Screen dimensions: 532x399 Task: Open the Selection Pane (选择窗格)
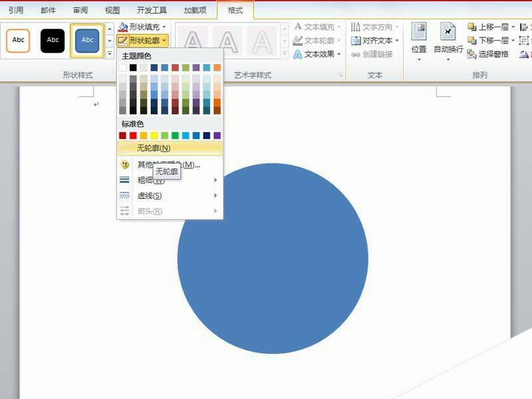[488, 55]
